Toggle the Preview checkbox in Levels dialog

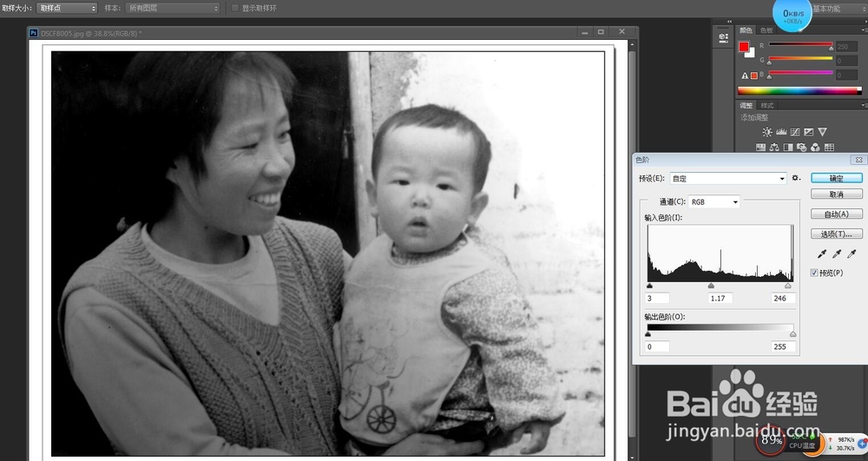[814, 273]
